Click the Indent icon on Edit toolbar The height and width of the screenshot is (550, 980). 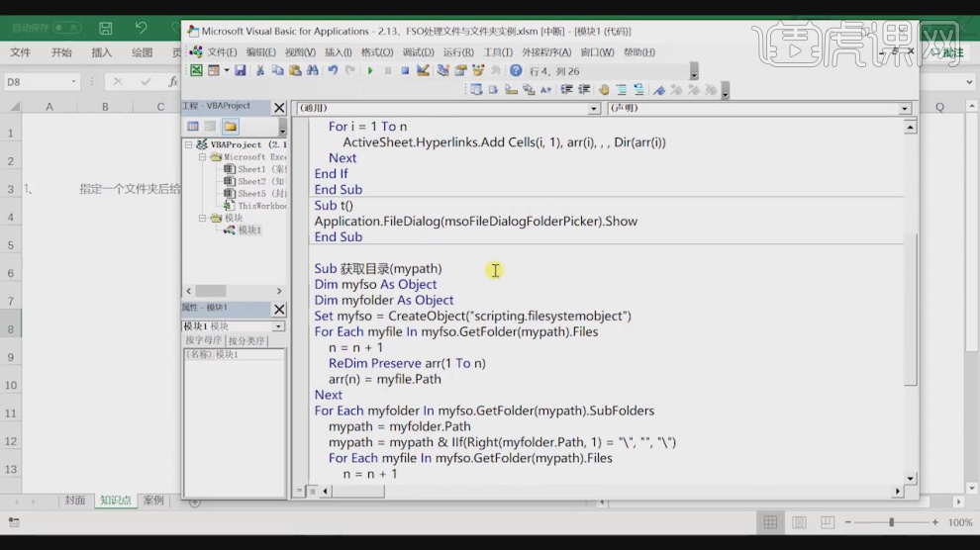(566, 90)
